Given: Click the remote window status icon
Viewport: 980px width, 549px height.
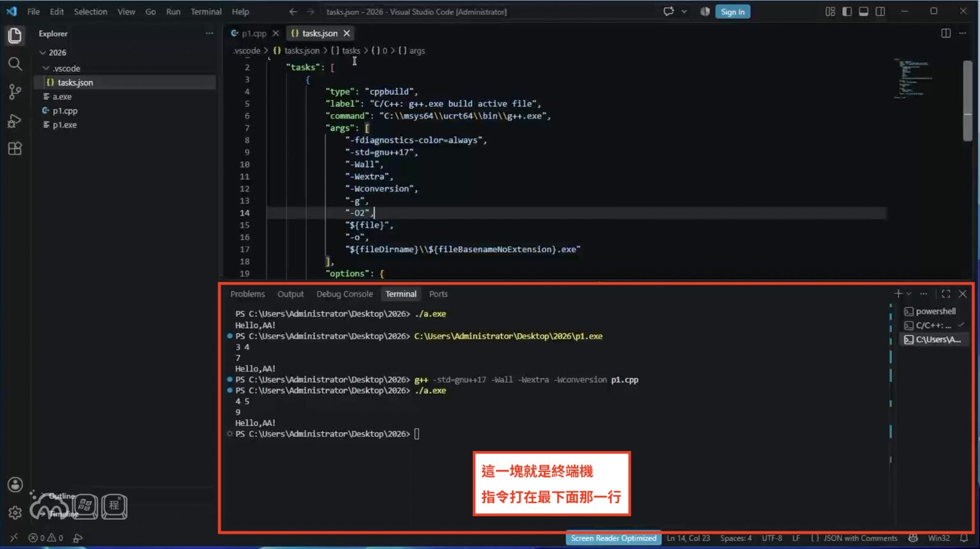Looking at the screenshot, I should click(13, 538).
